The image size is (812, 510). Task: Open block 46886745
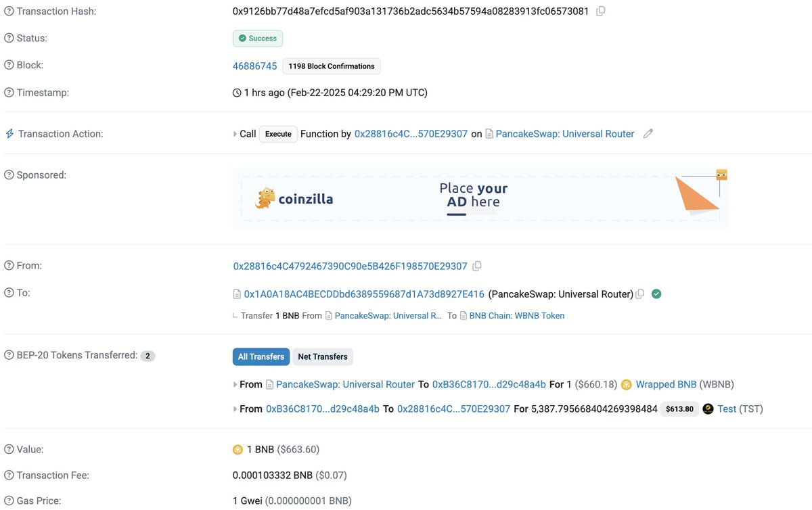[255, 66]
